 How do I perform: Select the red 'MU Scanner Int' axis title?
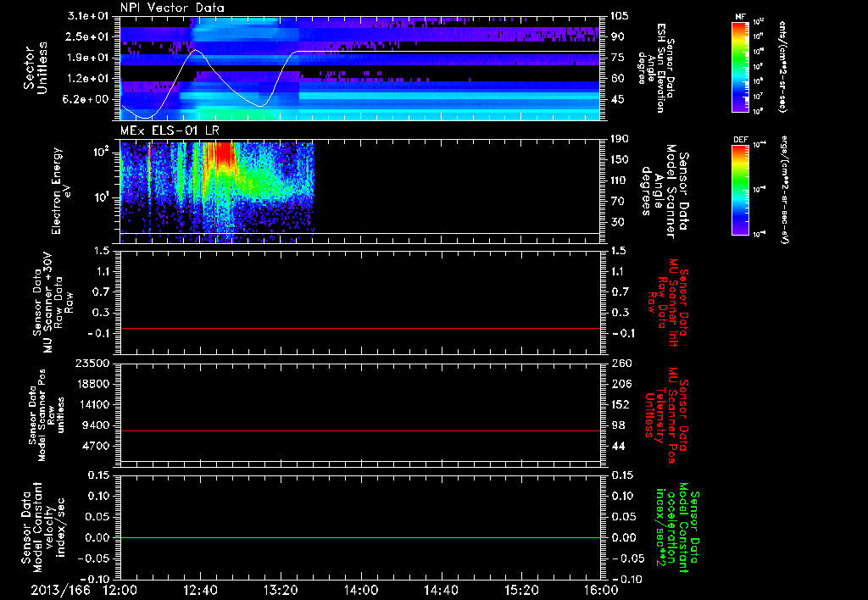668,303
